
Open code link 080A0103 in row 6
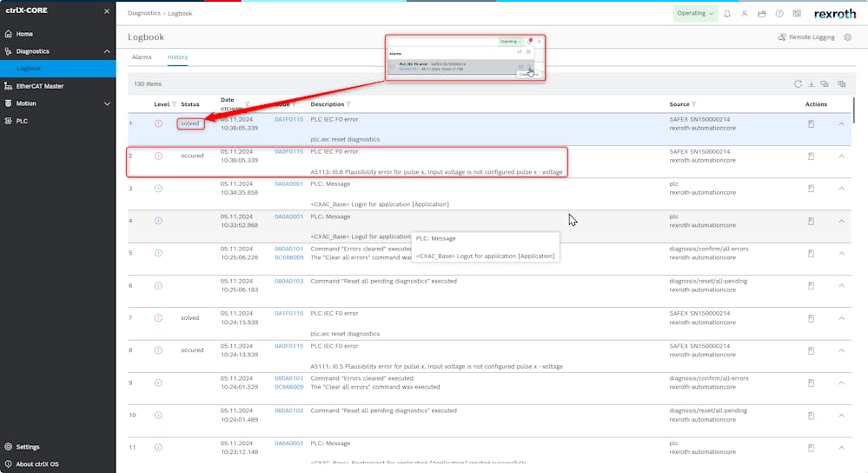tap(288, 281)
